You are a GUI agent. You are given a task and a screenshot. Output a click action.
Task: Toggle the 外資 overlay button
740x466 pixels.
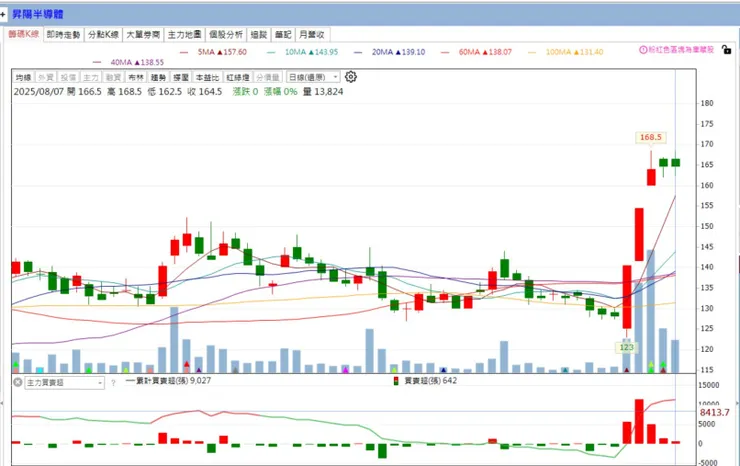[46, 77]
